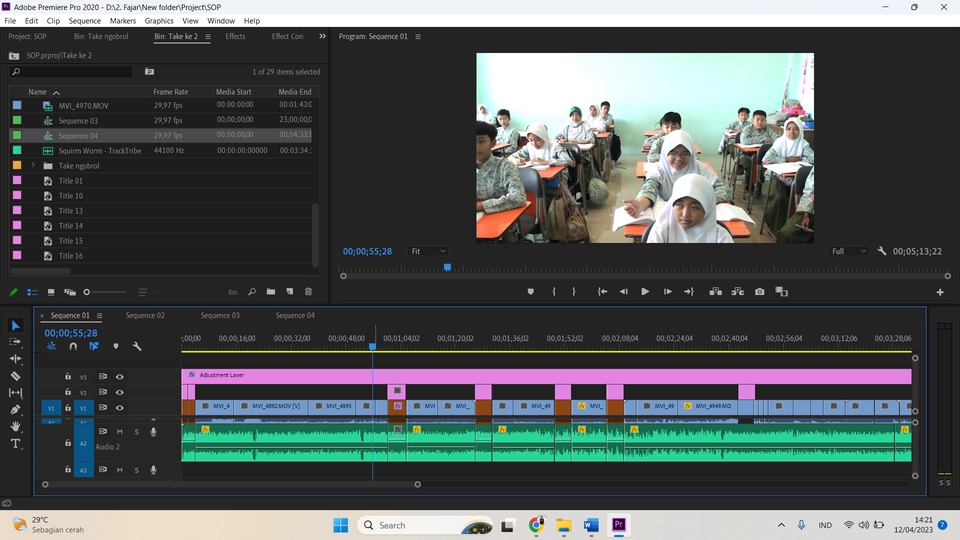Open the Fit zoom level dropdown
The width and height of the screenshot is (960, 540).
pos(428,251)
